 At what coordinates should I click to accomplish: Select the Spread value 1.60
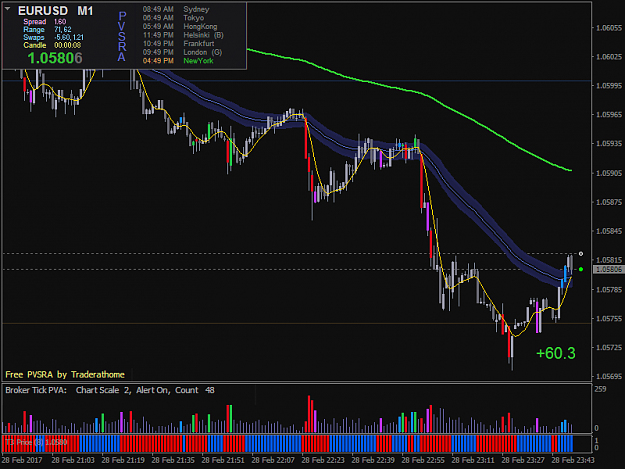[60, 22]
